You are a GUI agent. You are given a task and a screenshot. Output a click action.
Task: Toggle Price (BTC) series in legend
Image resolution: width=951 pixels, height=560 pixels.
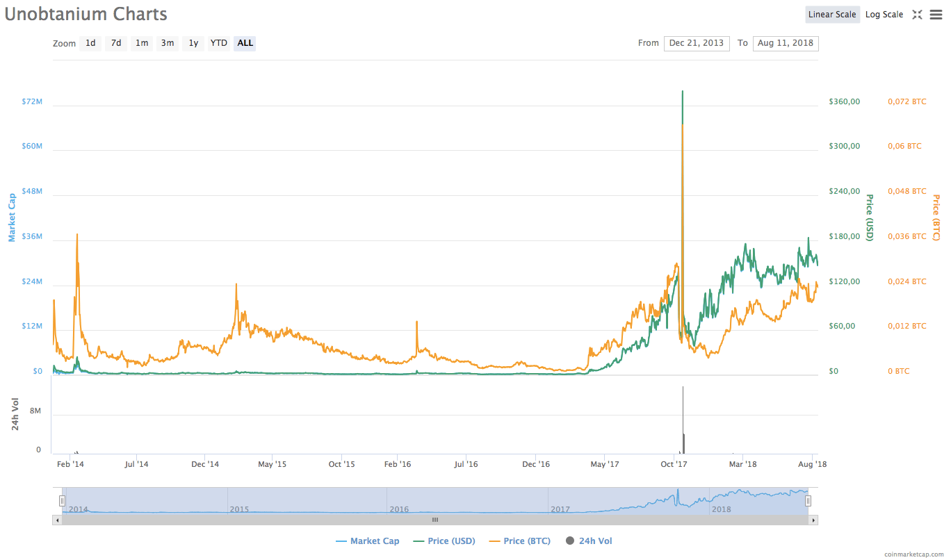pos(520,541)
